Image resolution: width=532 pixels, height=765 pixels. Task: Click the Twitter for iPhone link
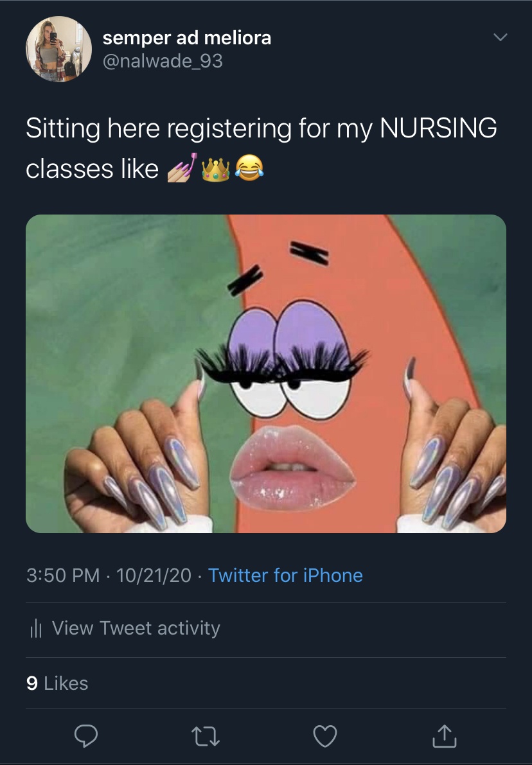285,576
